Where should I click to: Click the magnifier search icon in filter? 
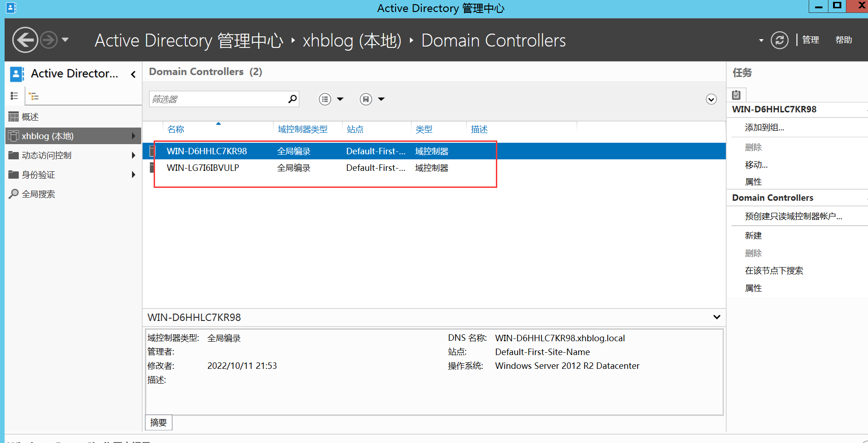(x=293, y=99)
